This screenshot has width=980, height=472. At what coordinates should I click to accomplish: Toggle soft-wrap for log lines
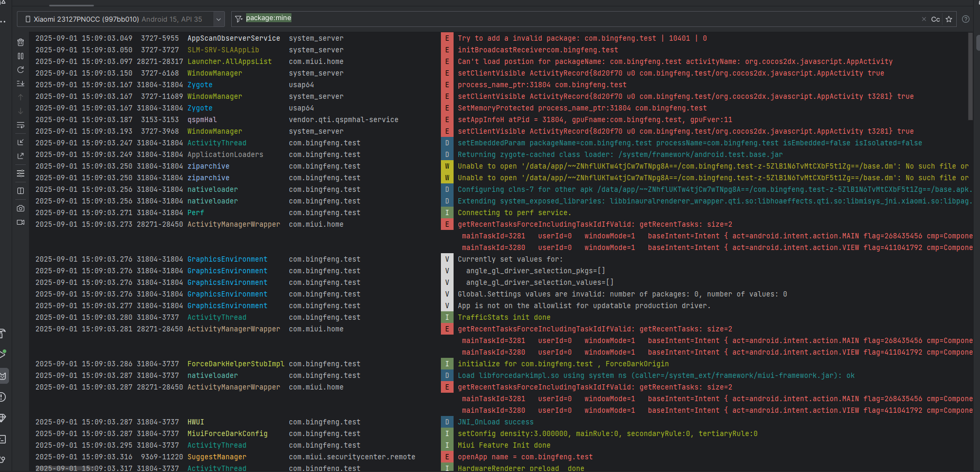[x=21, y=125]
